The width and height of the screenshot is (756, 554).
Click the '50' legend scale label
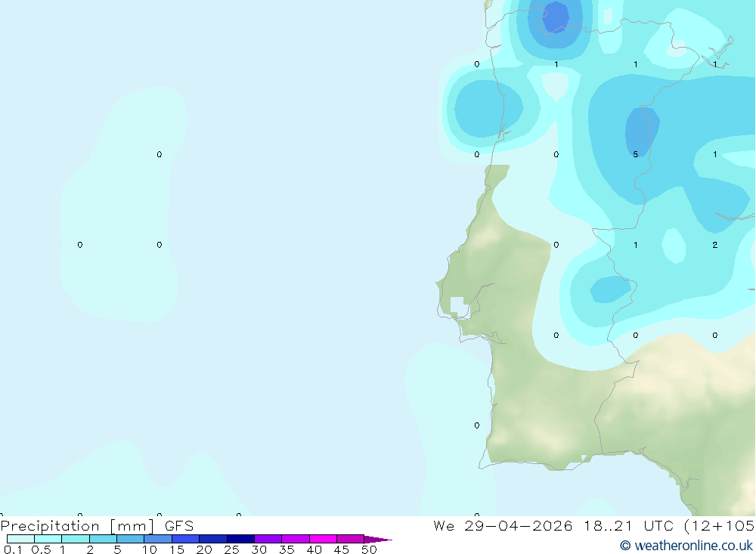pos(370,549)
